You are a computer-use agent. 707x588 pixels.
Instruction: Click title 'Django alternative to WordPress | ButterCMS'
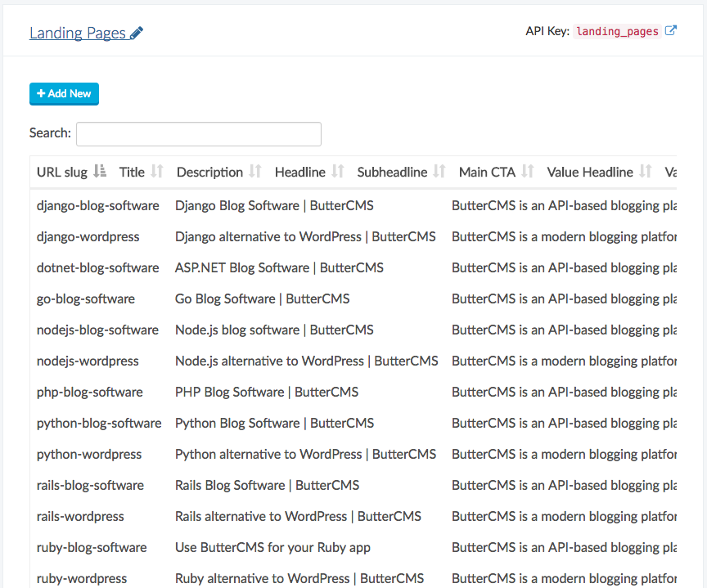click(305, 236)
